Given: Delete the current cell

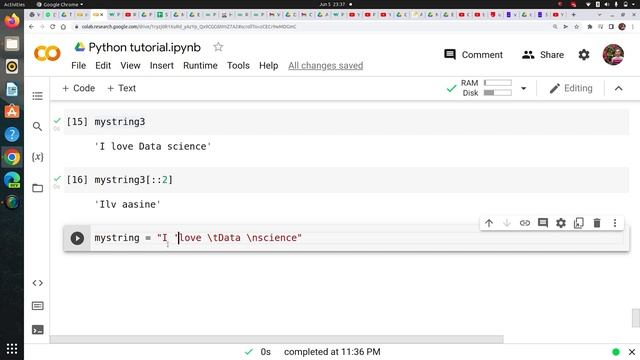Looking at the screenshot, I should 597,223.
